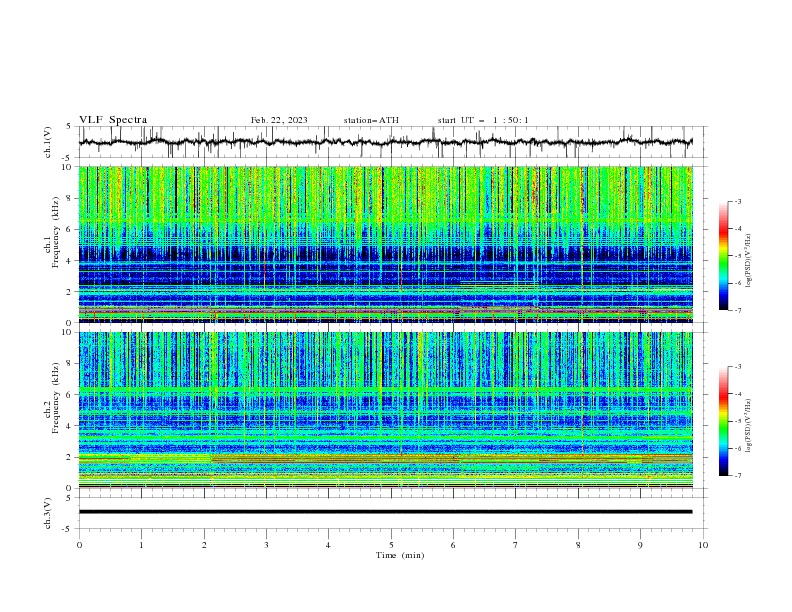Click time axis tick label "4"

(328, 545)
